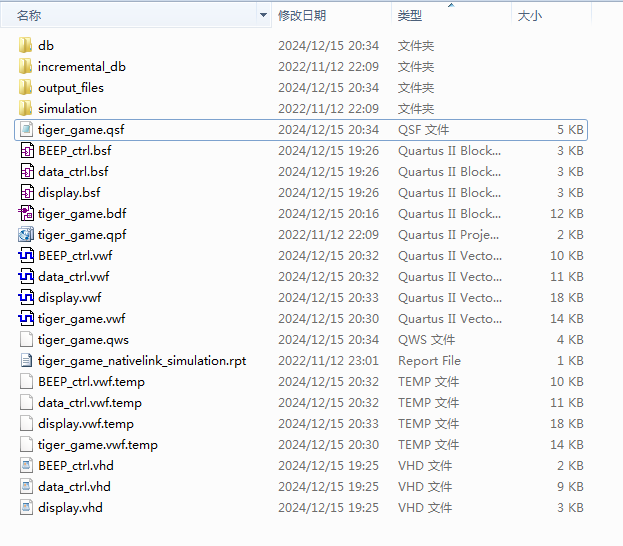Click the tiger_game.qws file icon
Screen dimensions: 623x546
(x=26, y=339)
